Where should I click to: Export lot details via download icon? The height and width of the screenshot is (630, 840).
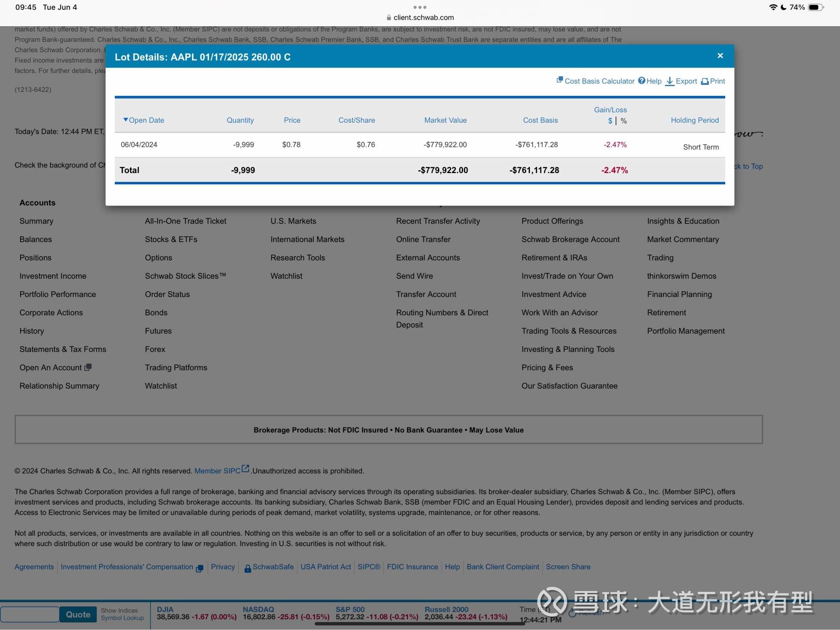(x=669, y=81)
